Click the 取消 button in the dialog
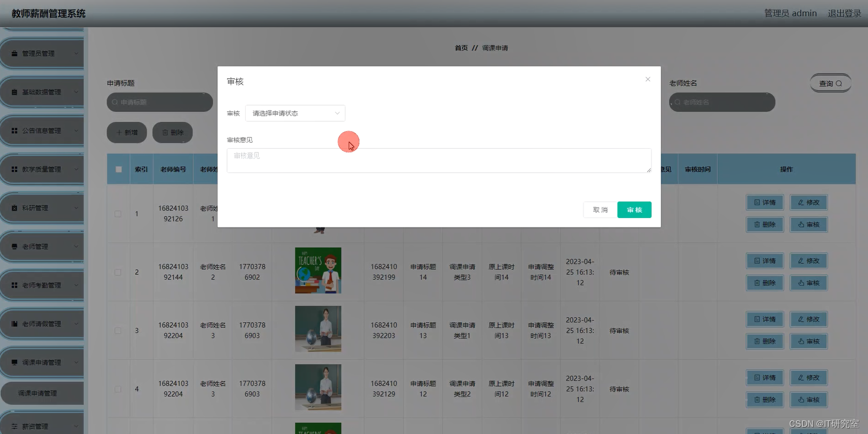This screenshot has width=868, height=434. (600, 210)
